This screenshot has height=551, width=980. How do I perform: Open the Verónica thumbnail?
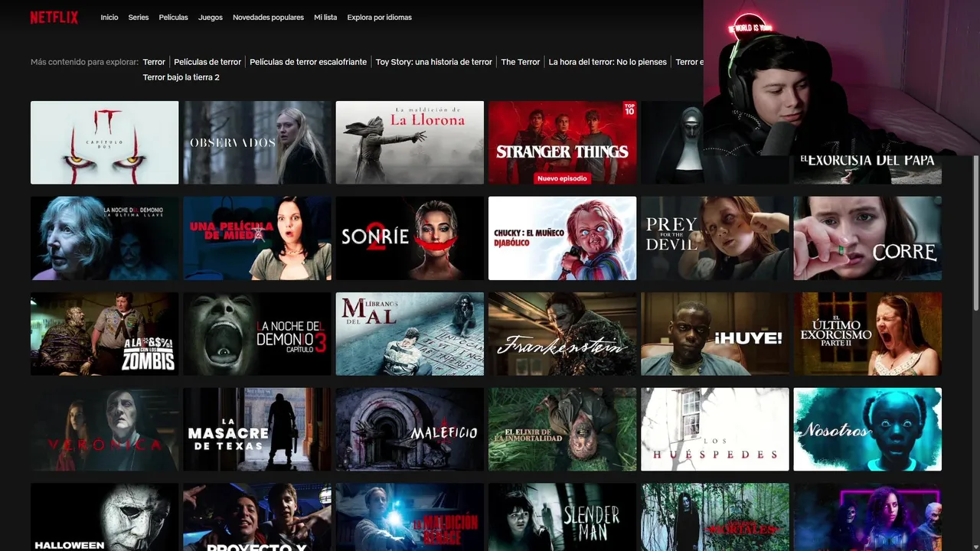coord(105,429)
